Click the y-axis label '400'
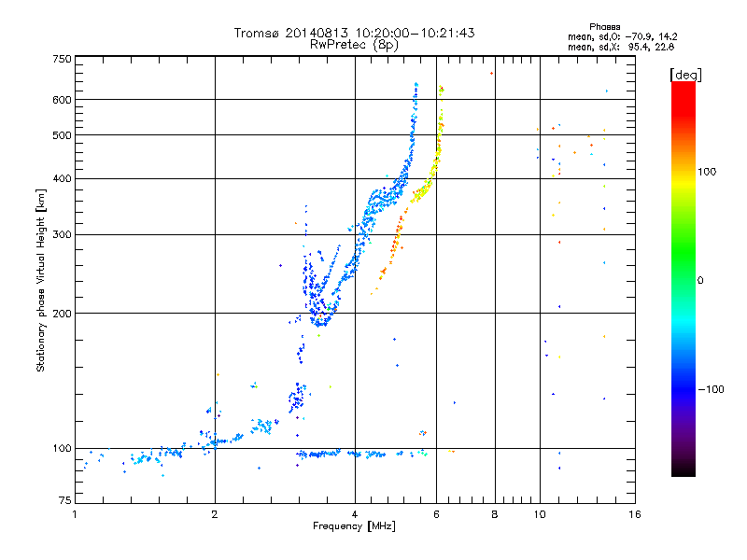The width and height of the screenshot is (747, 560). click(x=62, y=179)
